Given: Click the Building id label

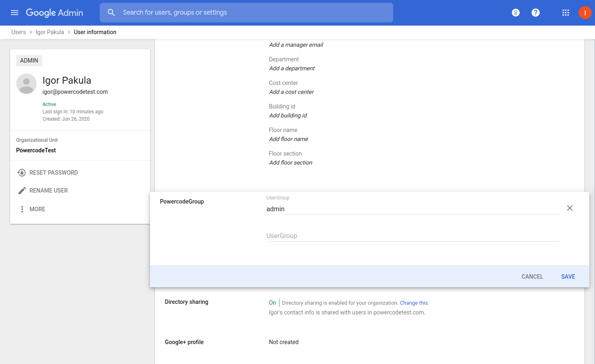Looking at the screenshot, I should coord(282,106).
